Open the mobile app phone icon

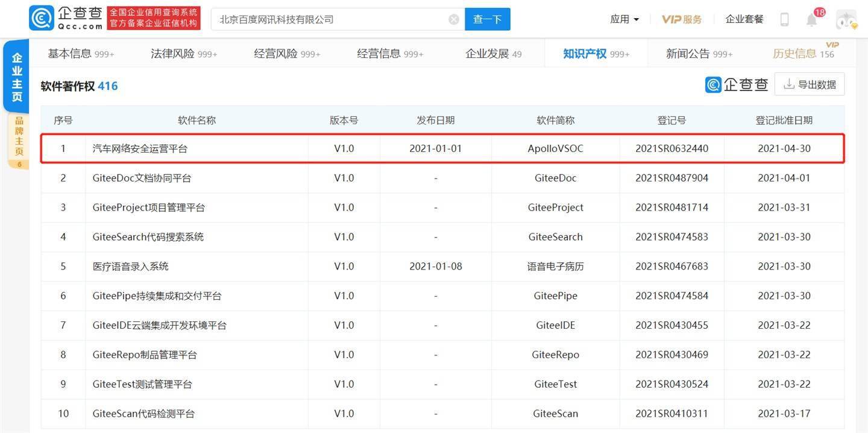point(784,19)
